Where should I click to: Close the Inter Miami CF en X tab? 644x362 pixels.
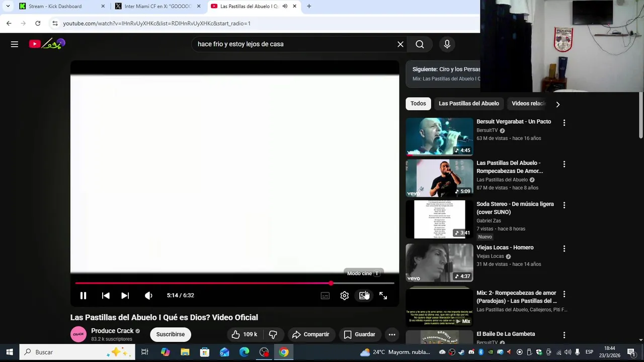point(199,7)
